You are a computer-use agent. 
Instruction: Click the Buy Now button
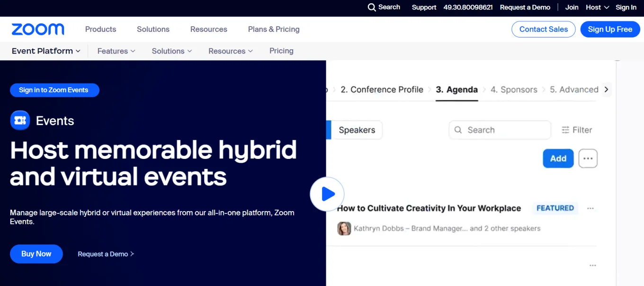(x=36, y=254)
